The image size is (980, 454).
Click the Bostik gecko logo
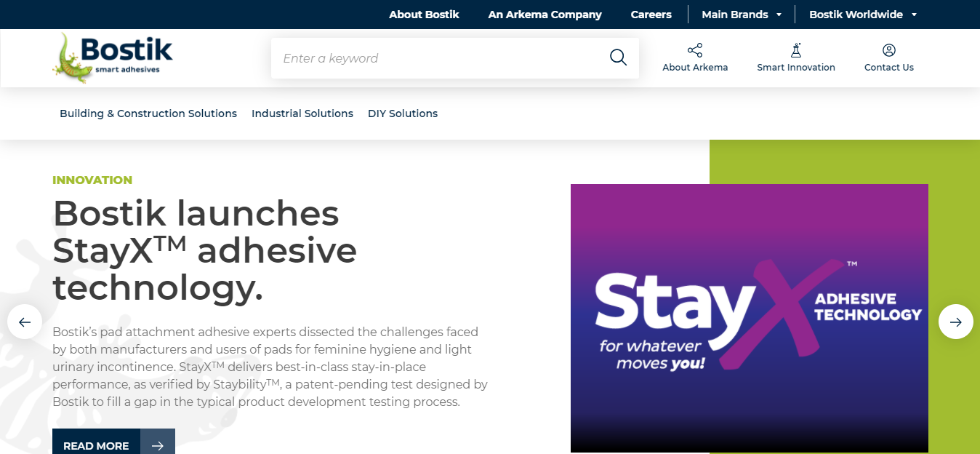coord(113,57)
